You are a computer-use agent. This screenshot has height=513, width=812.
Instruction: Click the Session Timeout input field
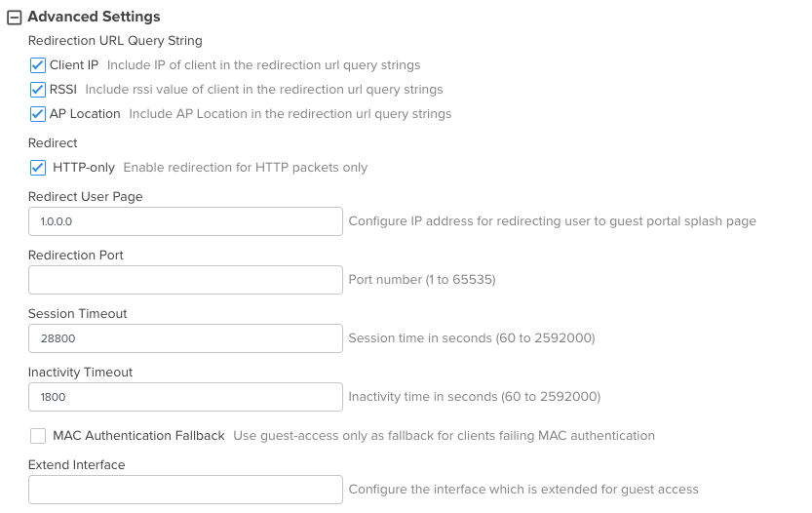[185, 338]
